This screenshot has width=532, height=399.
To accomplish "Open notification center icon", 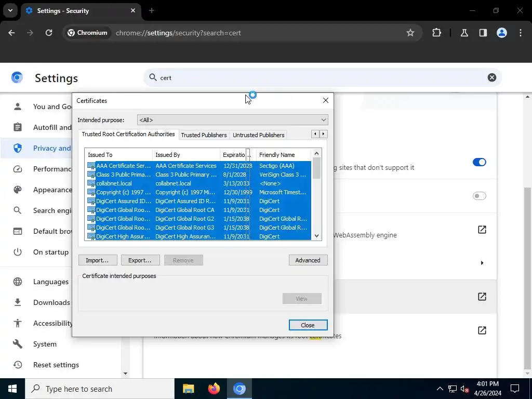I will [515, 389].
